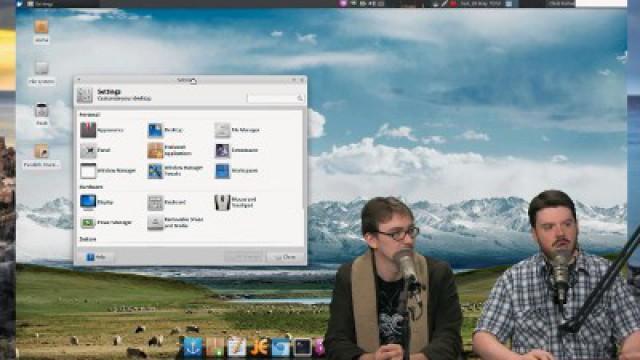Click the Close button in Settings
The width and height of the screenshot is (640, 360).
click(285, 257)
